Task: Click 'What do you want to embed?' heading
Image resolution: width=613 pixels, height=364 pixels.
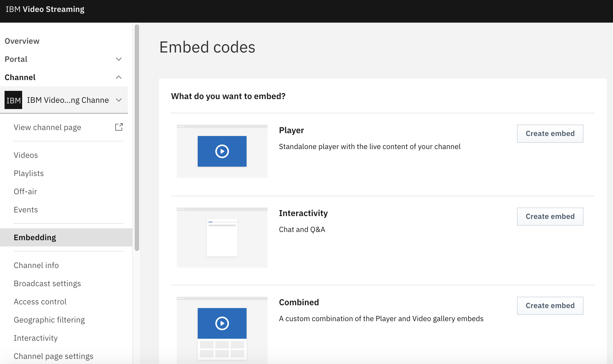Action: point(228,96)
